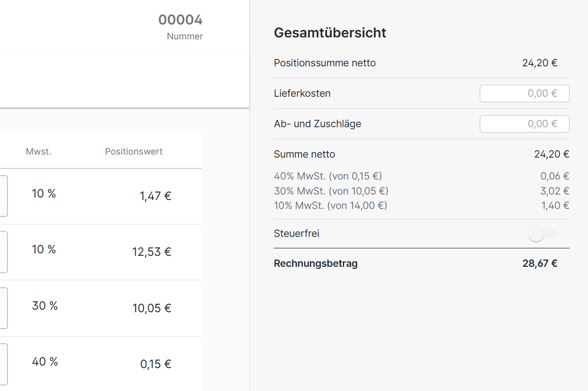Click the 10,05 € position value
This screenshot has width=588, height=391.
tap(152, 308)
